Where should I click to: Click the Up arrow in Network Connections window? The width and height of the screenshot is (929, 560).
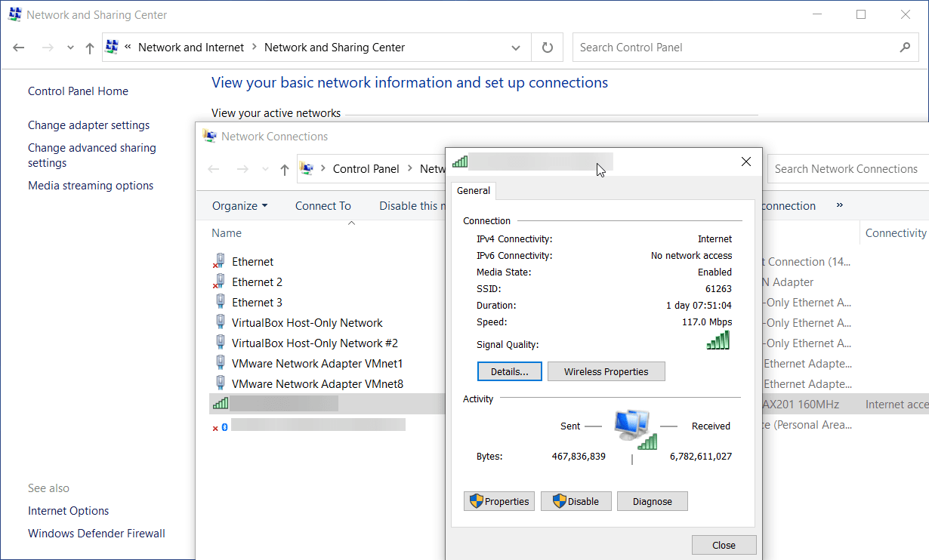[284, 170]
